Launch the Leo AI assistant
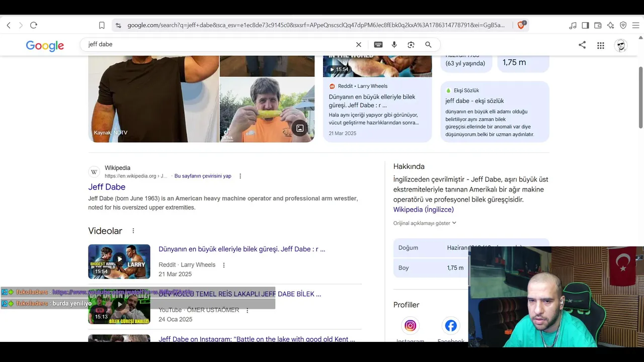The height and width of the screenshot is (362, 644). click(x=610, y=25)
